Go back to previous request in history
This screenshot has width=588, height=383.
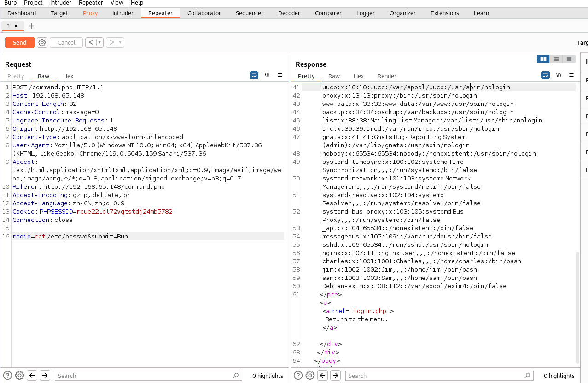(x=90, y=42)
